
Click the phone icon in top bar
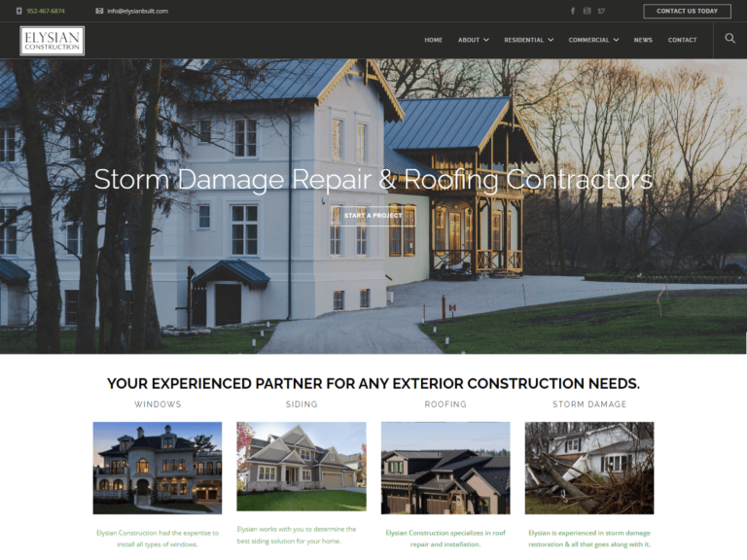pyautogui.click(x=19, y=11)
